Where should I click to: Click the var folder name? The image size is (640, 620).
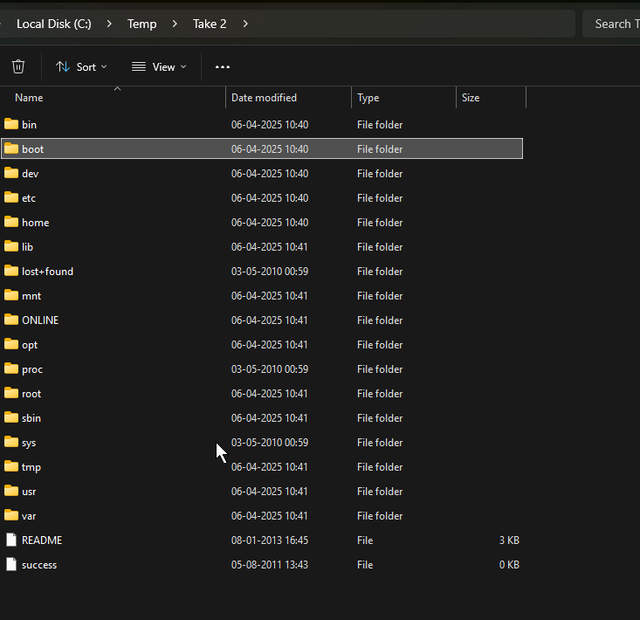point(29,516)
